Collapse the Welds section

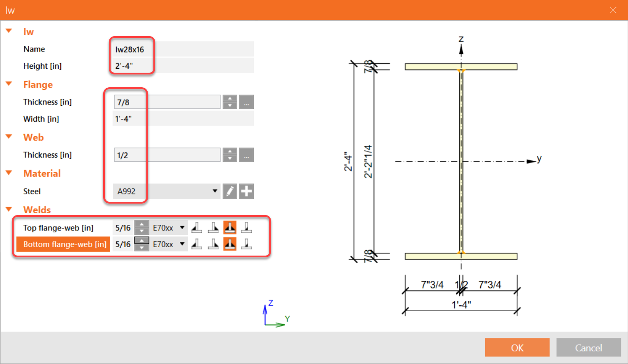(9, 209)
